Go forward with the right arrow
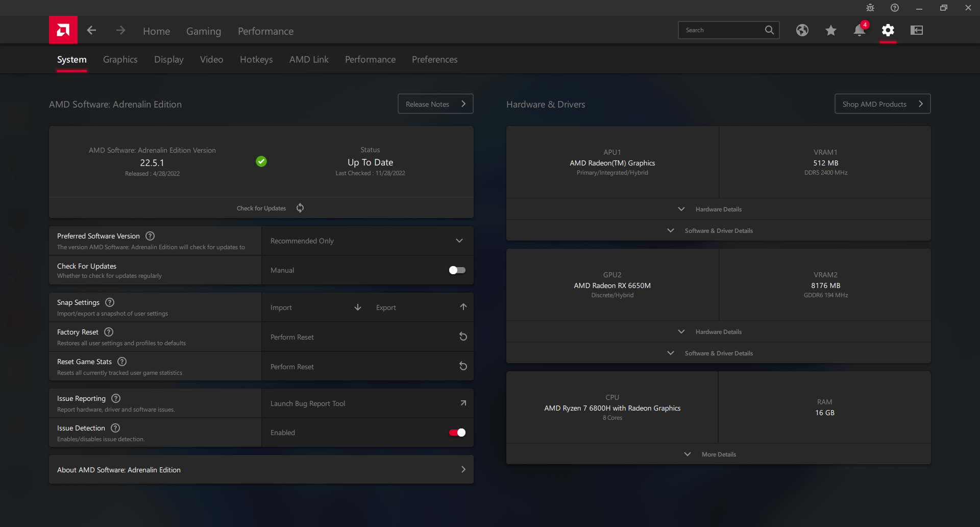The image size is (980, 527). [x=120, y=31]
